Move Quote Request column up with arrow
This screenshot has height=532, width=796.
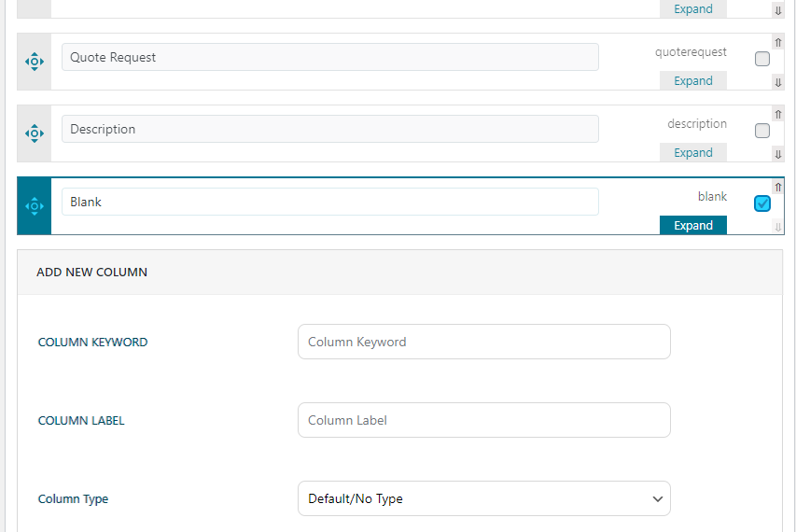778,43
